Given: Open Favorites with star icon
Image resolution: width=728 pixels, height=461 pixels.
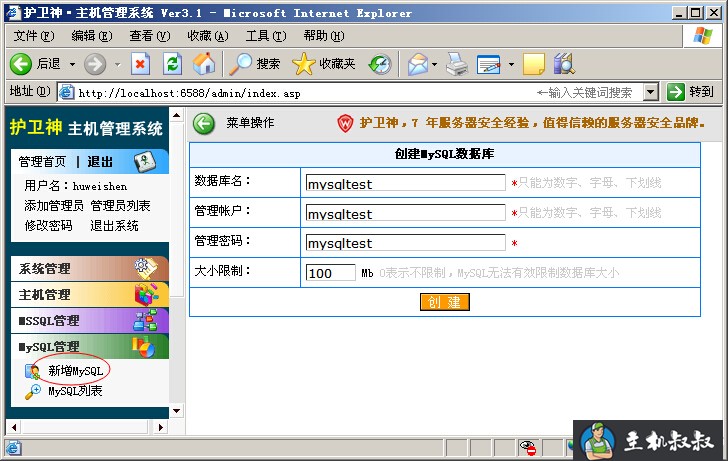Looking at the screenshot, I should (303, 64).
